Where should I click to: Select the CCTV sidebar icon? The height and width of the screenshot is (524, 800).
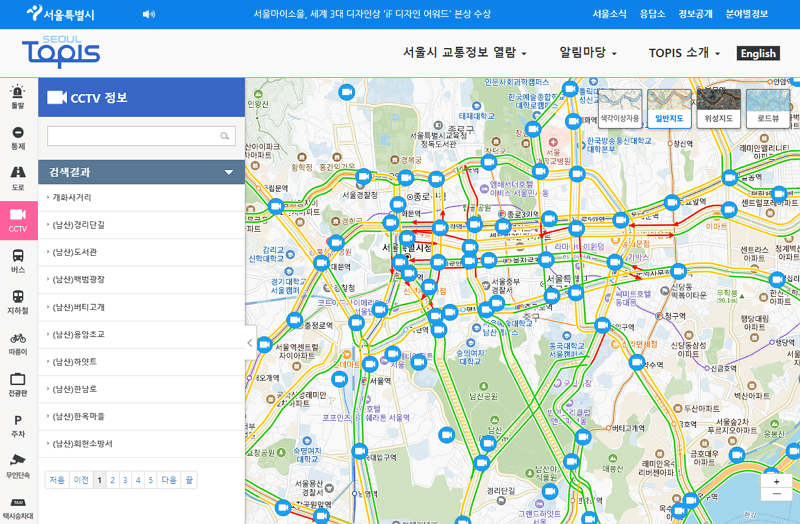(x=18, y=220)
